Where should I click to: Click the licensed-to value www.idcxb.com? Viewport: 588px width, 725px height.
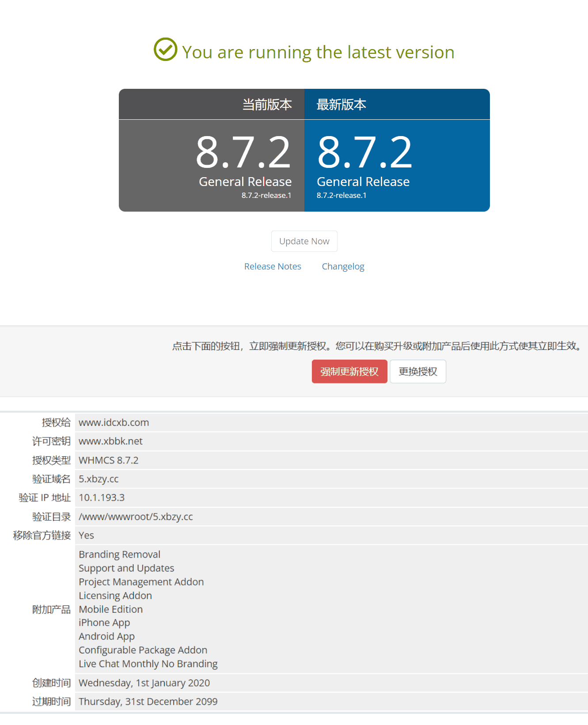pyautogui.click(x=114, y=422)
